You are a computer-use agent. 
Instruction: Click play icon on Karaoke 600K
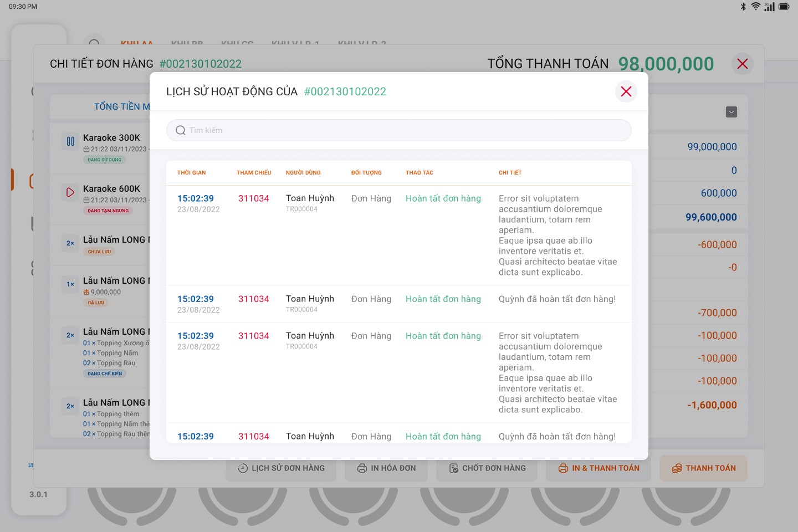(70, 192)
